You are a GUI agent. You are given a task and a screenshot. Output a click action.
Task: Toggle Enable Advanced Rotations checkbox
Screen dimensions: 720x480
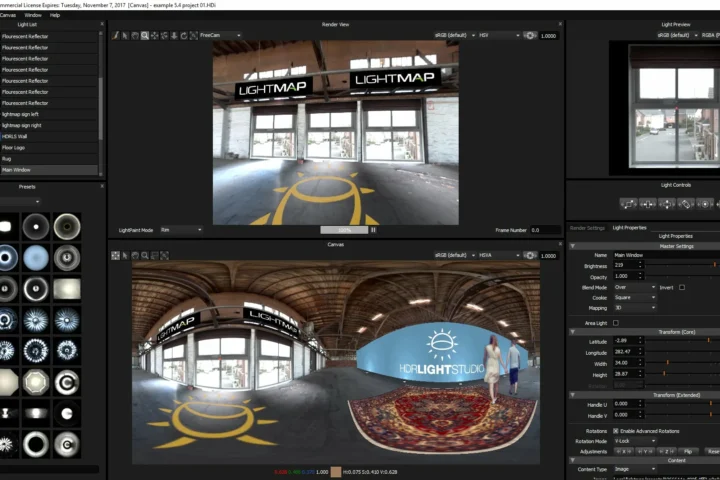tap(616, 431)
